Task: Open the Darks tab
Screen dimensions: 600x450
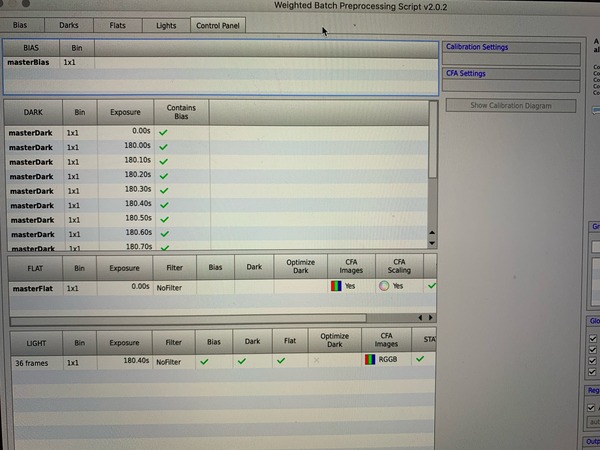Action: (x=69, y=25)
